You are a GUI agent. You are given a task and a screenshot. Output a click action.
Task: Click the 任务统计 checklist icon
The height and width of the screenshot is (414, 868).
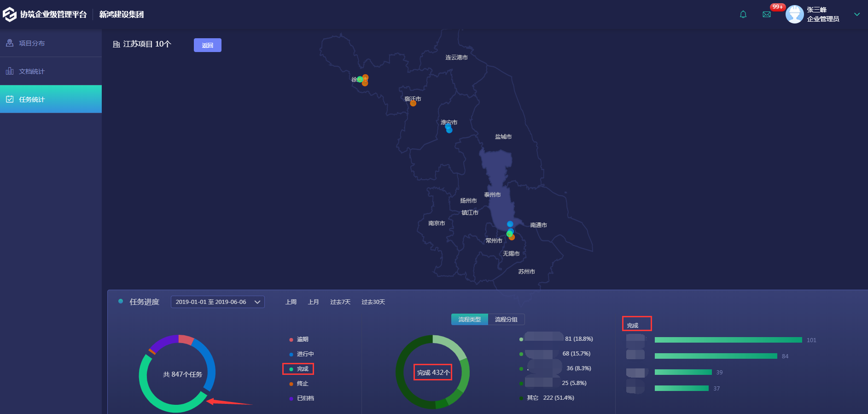tap(10, 99)
